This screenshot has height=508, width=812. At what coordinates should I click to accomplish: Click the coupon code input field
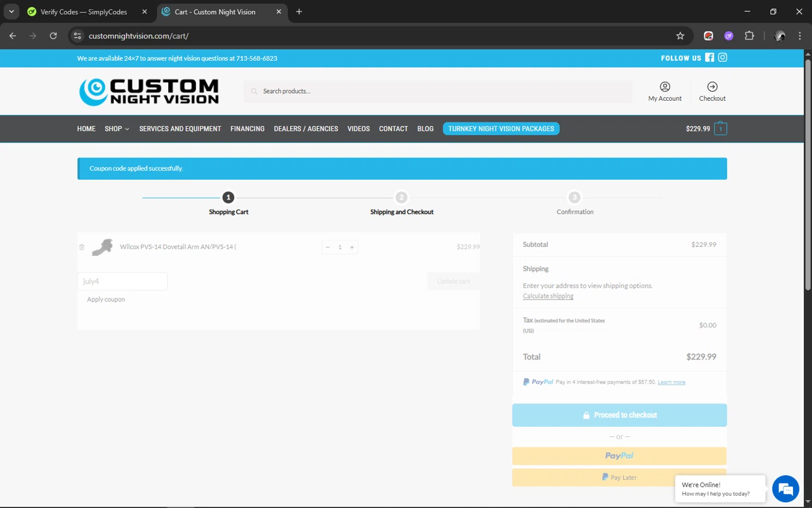[122, 282]
